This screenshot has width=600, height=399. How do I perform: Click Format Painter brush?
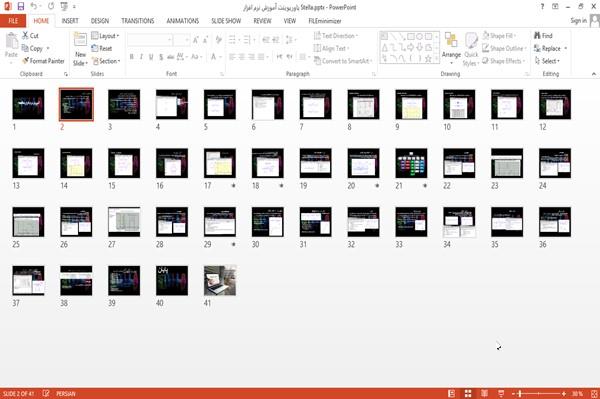tap(43, 61)
